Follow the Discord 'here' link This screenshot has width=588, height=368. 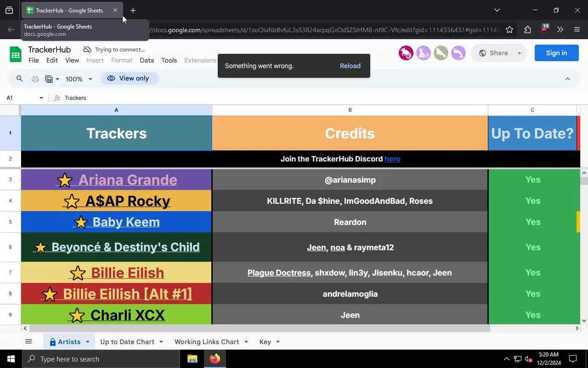tap(392, 159)
